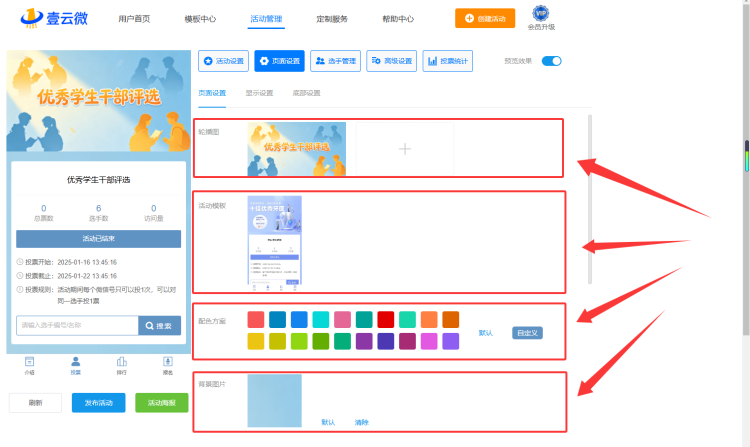Pick the red color swatch in 配色方案
The image size is (750, 447).
[x=386, y=319]
